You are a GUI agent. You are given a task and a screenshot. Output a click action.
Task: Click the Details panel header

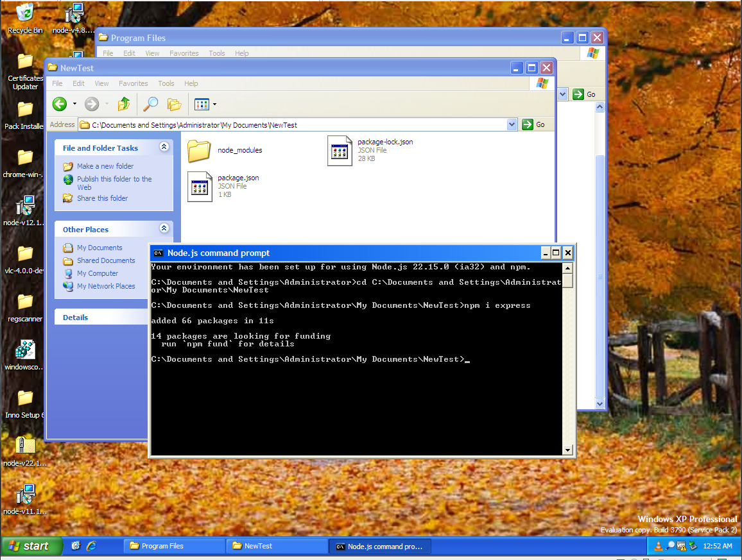coord(102,317)
